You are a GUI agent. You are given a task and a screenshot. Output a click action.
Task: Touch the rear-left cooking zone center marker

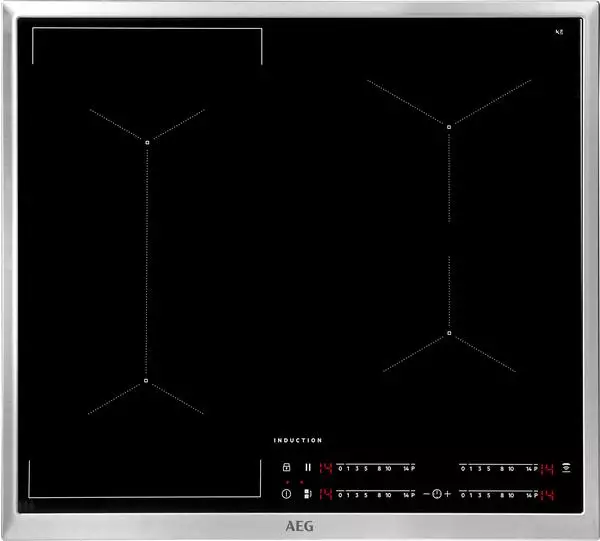pos(146,142)
